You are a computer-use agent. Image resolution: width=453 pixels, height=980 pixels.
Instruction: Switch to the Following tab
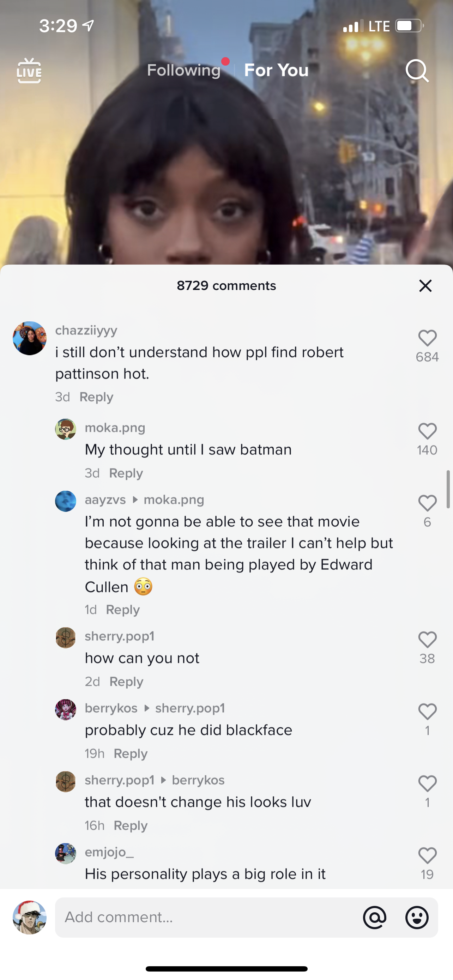(x=184, y=71)
